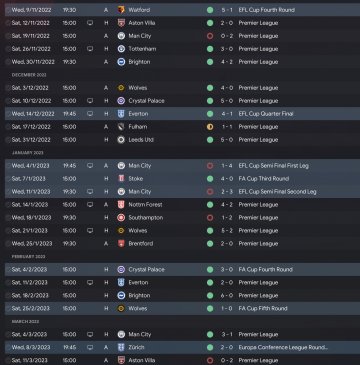This screenshot has height=365, width=360.
Task: Select the FA Cup Fifth Round competition link
Action: coord(263,309)
